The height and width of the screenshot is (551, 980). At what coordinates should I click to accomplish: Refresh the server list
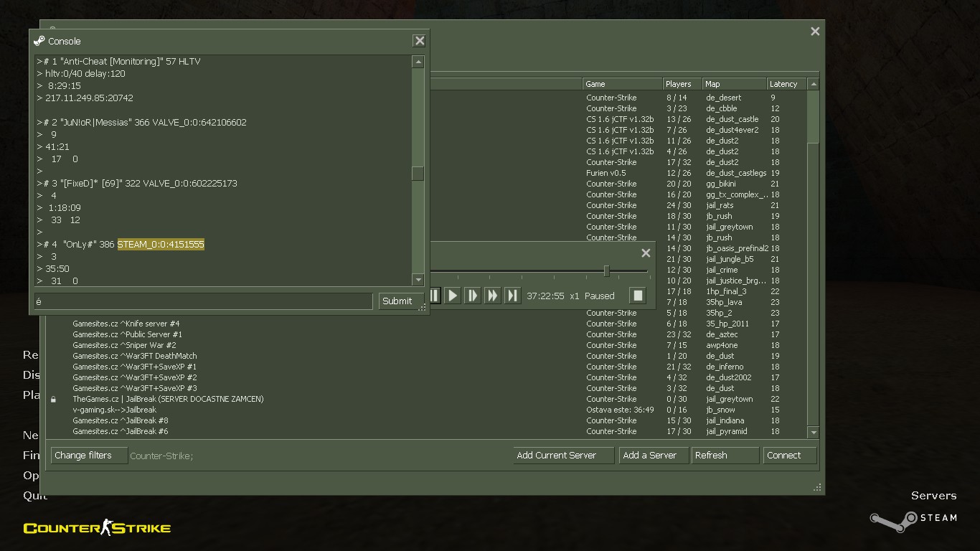[x=725, y=456]
